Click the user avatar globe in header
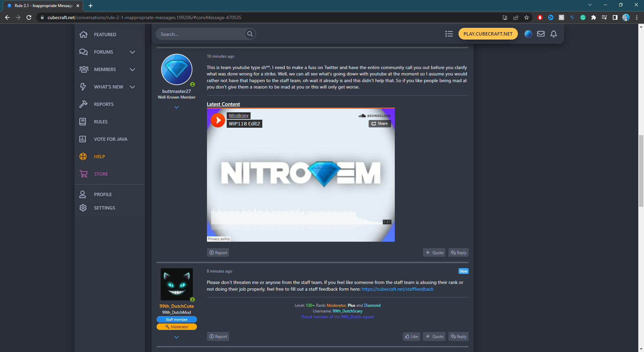644x352 pixels. coord(528,34)
